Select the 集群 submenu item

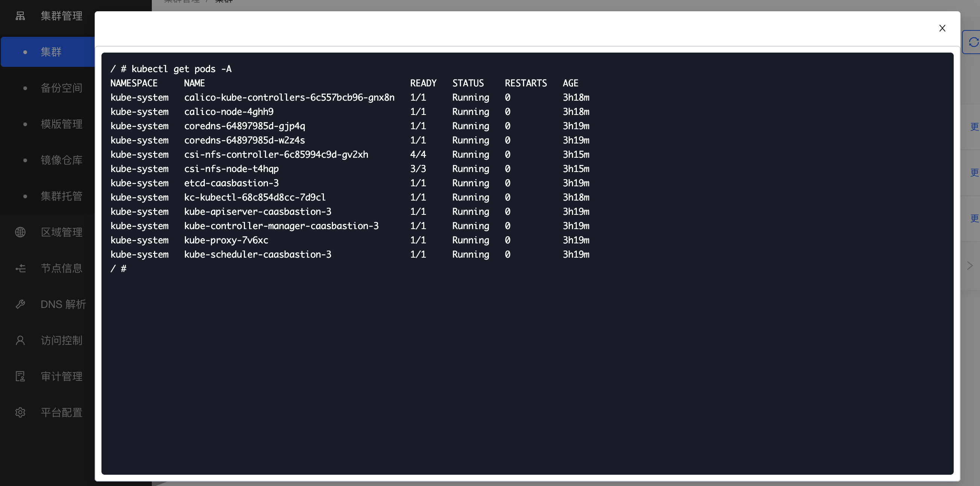click(51, 52)
